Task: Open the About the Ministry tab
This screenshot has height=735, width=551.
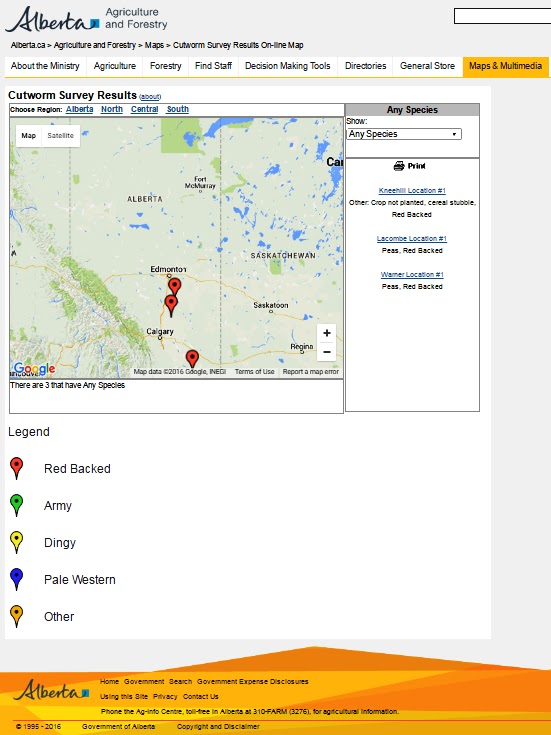Action: (45, 66)
